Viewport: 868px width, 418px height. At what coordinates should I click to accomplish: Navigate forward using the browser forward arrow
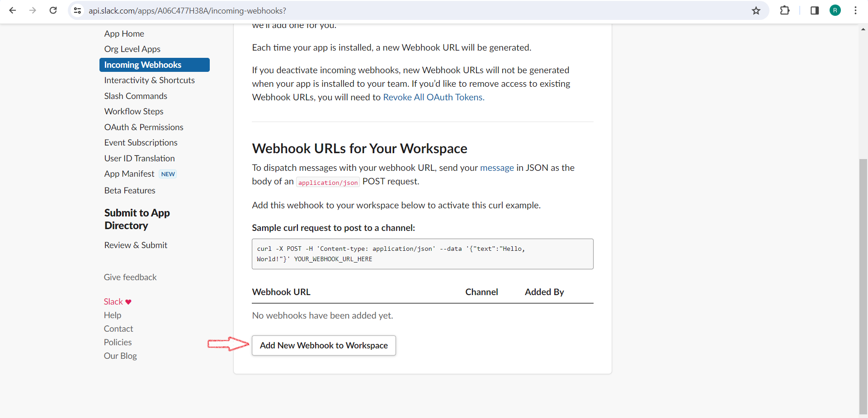(x=32, y=10)
